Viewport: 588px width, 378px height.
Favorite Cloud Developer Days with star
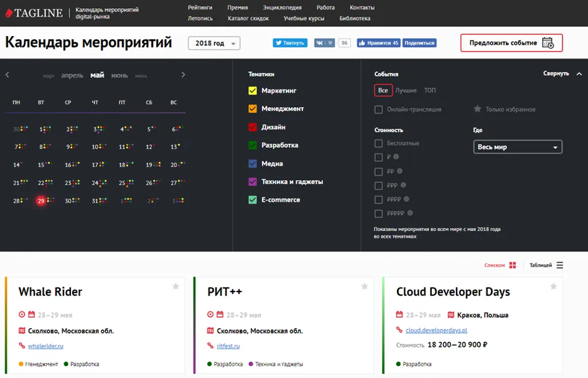click(554, 286)
